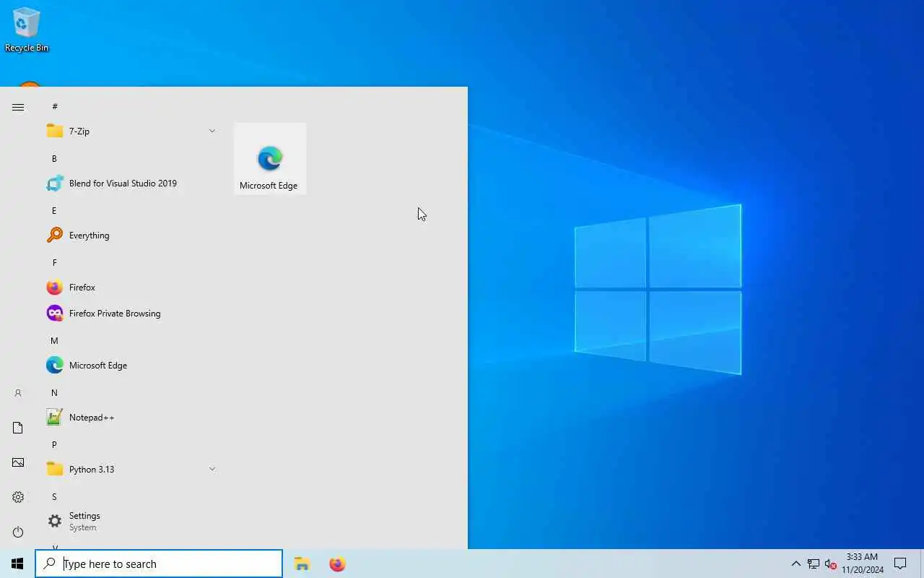The image size is (924, 578).
Task: Open File Explorer from the taskbar
Action: (302, 564)
